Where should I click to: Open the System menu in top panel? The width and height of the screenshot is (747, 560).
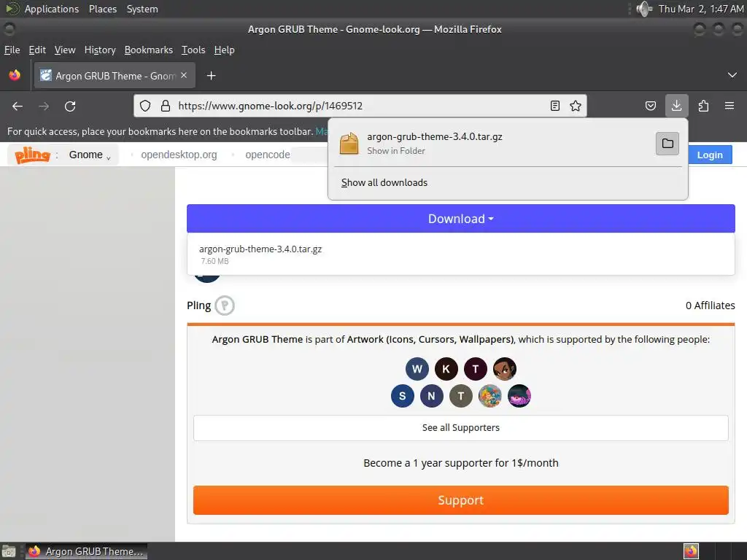point(142,9)
